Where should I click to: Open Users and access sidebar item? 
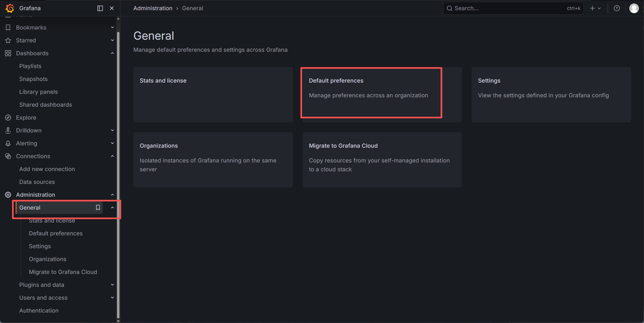(x=43, y=298)
